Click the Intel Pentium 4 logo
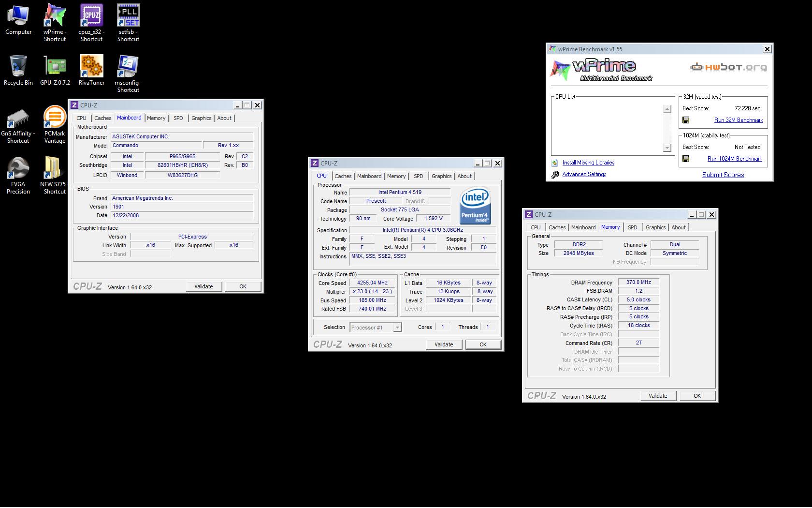This screenshot has height=508, width=812. pos(475,206)
